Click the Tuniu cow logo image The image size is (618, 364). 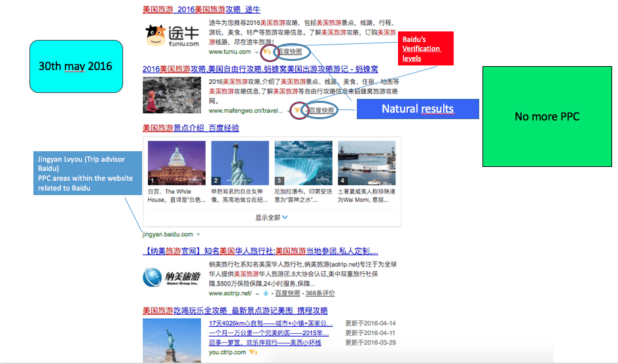171,37
